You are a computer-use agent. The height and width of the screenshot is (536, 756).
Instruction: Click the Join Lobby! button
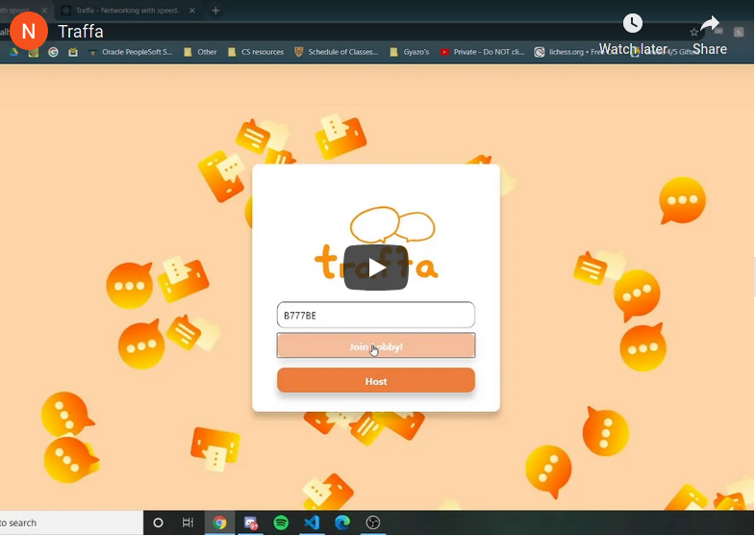coord(376,345)
